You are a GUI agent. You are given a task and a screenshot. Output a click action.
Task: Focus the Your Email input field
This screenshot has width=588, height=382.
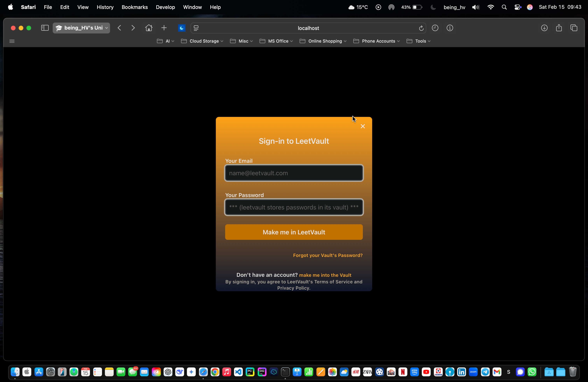point(294,173)
